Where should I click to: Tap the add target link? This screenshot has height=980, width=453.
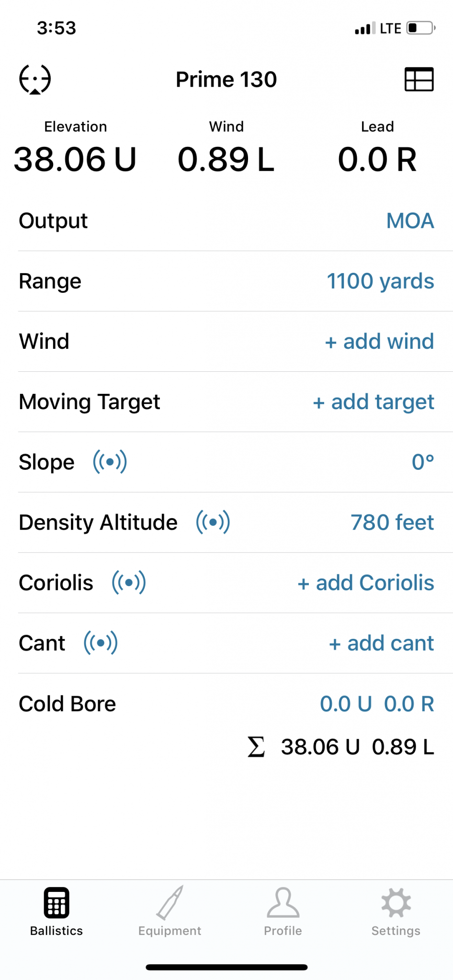(x=374, y=402)
